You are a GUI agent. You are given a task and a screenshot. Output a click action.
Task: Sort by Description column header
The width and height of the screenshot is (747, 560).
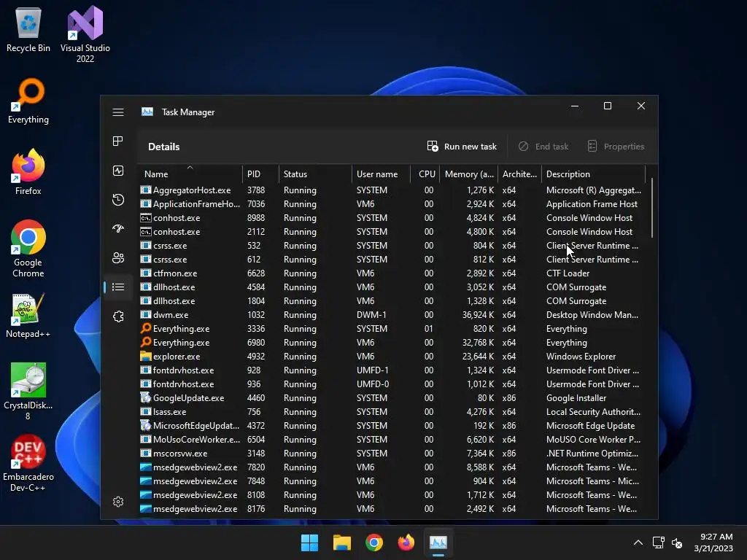[x=594, y=174]
